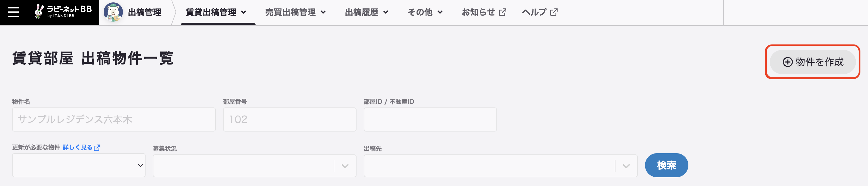Screen dimensions: 868x186
Task: Open the その他 menu
Action: (x=425, y=12)
